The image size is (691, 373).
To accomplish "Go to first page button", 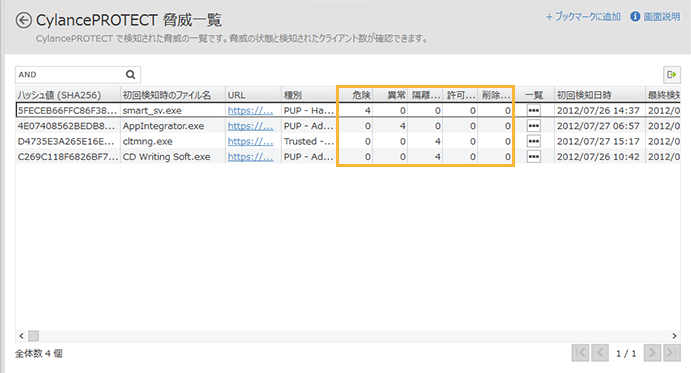I will click(x=580, y=353).
